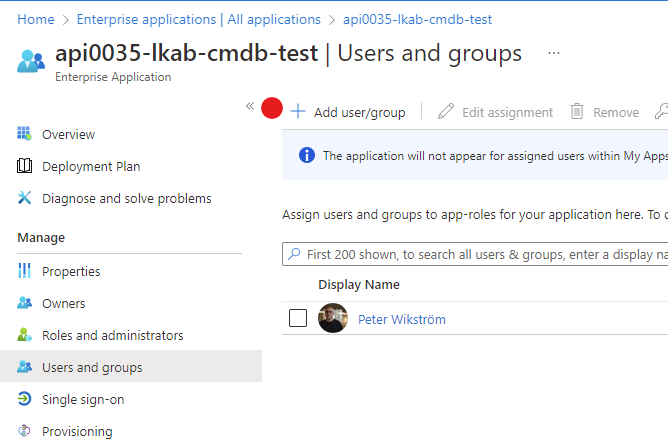Viewport: 668px width, 447px height.
Task: Click the Enterprise Application subtitle
Action: coord(113,77)
